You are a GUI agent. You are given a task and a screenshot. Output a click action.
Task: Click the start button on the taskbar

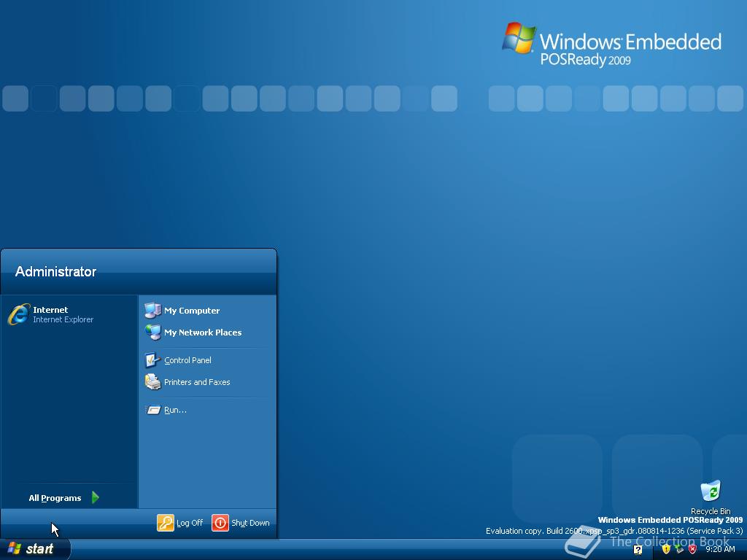(x=35, y=549)
